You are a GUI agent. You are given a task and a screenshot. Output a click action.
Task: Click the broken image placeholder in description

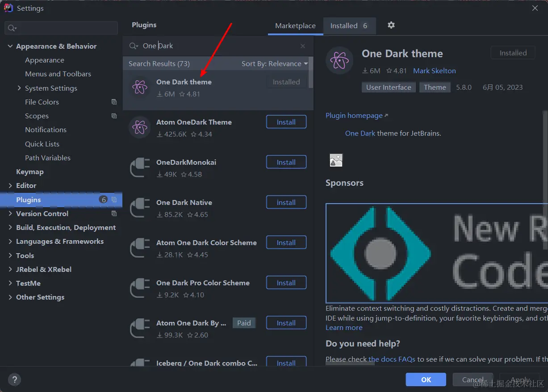(x=336, y=160)
